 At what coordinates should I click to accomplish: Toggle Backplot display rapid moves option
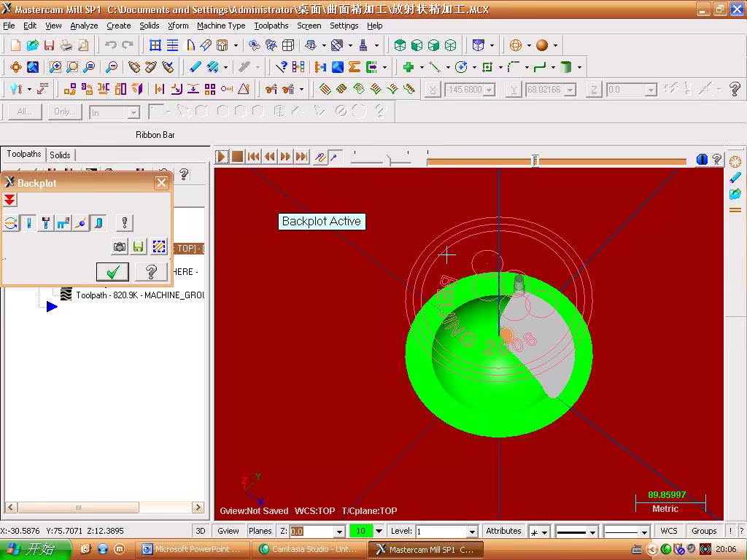63,223
